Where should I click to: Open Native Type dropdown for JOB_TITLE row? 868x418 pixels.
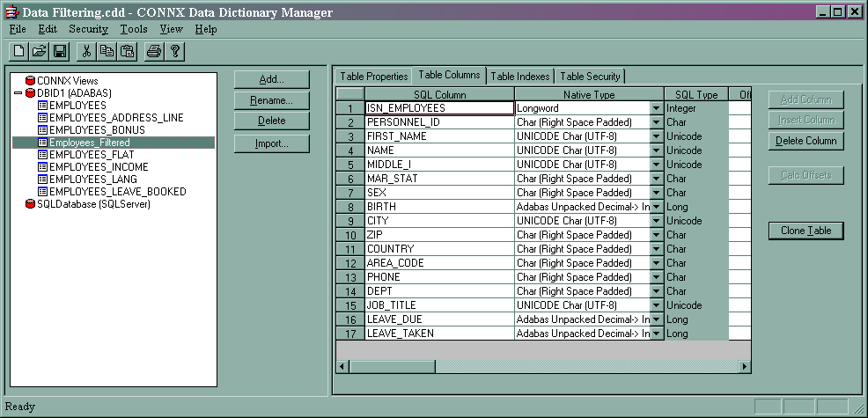coord(657,305)
